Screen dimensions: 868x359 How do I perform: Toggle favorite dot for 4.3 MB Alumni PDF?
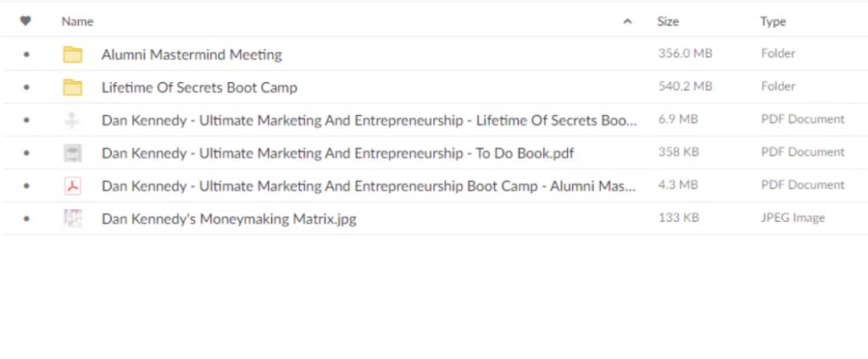(x=26, y=186)
